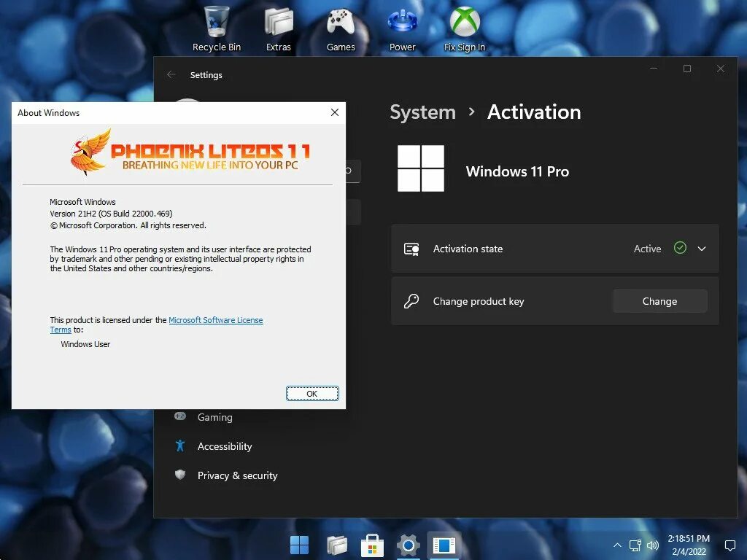The width and height of the screenshot is (747, 560).
Task: Expand the Activation state section chevron
Action: [701, 249]
